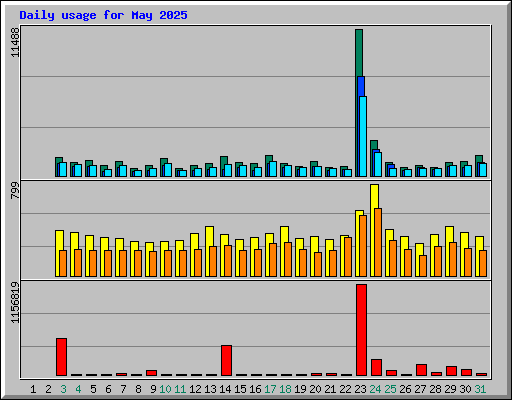Click green day label 4

[x=78, y=389]
